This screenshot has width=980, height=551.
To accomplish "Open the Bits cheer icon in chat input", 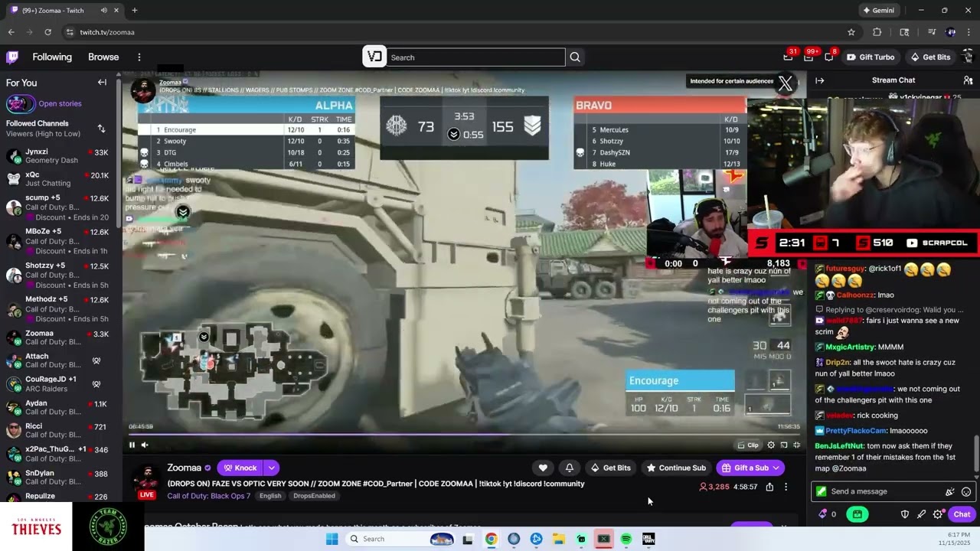I will coord(950,491).
